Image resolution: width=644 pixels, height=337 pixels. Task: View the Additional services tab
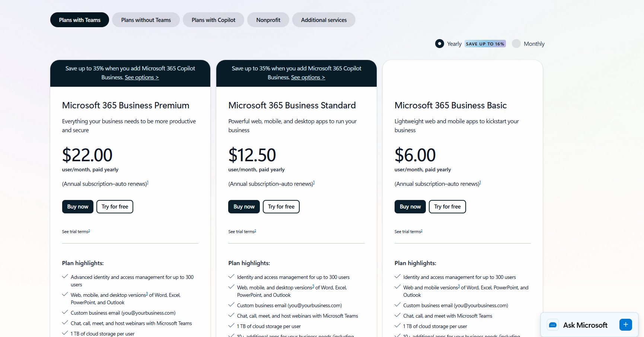323,19
